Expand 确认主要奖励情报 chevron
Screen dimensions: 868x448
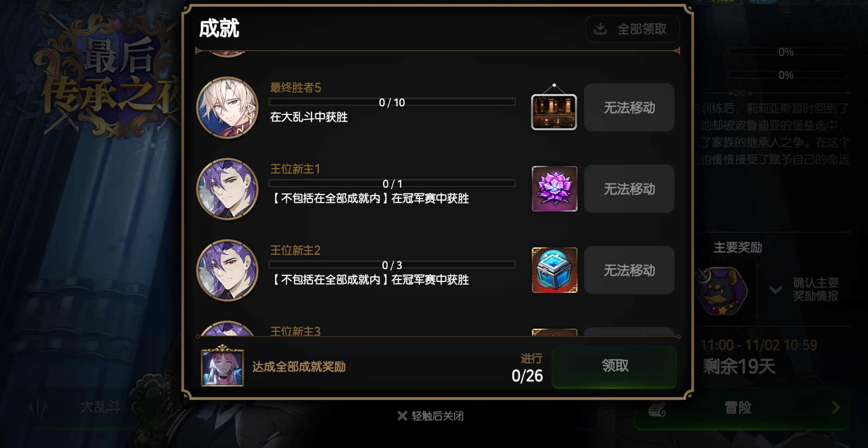coord(776,290)
